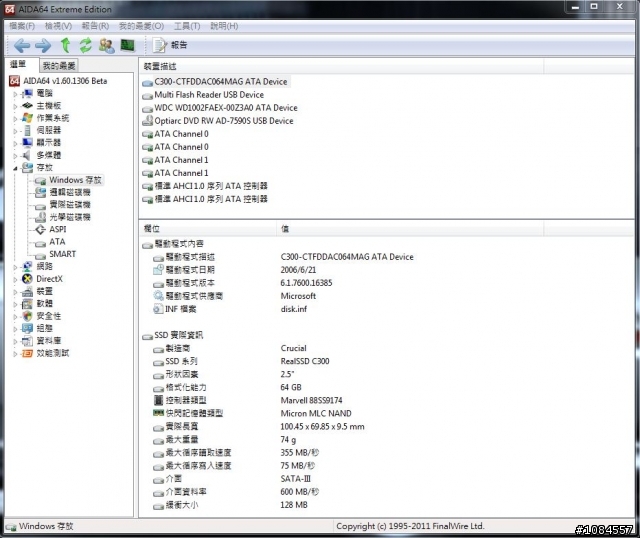
Task: Click the 128 MB buffer size value
Action: (x=294, y=505)
